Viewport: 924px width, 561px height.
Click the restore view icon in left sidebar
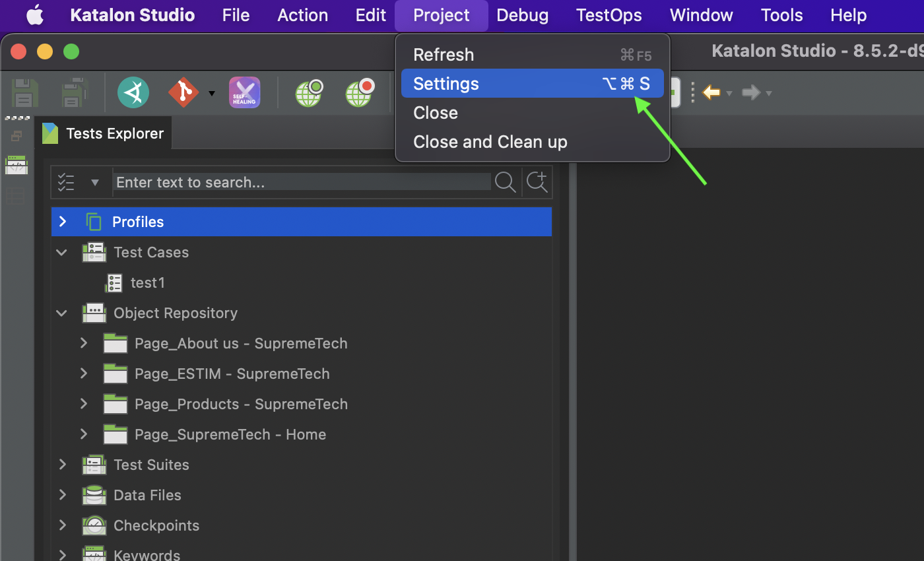16,136
